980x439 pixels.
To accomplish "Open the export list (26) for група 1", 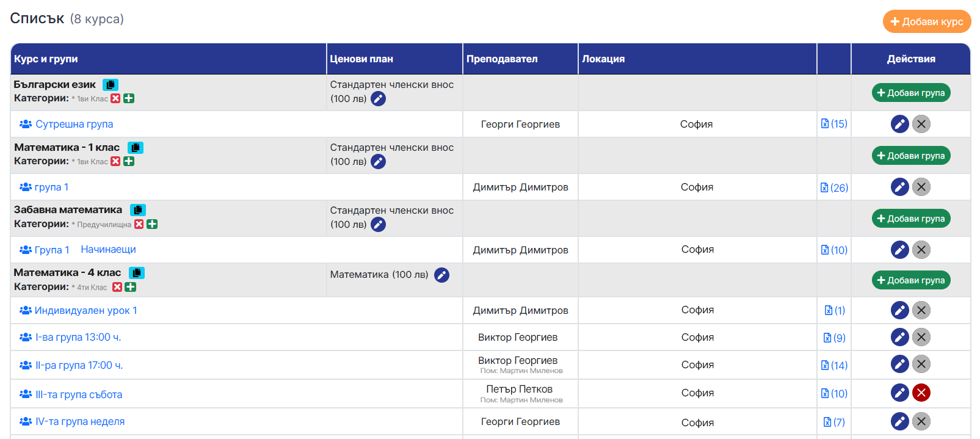I will tap(834, 188).
